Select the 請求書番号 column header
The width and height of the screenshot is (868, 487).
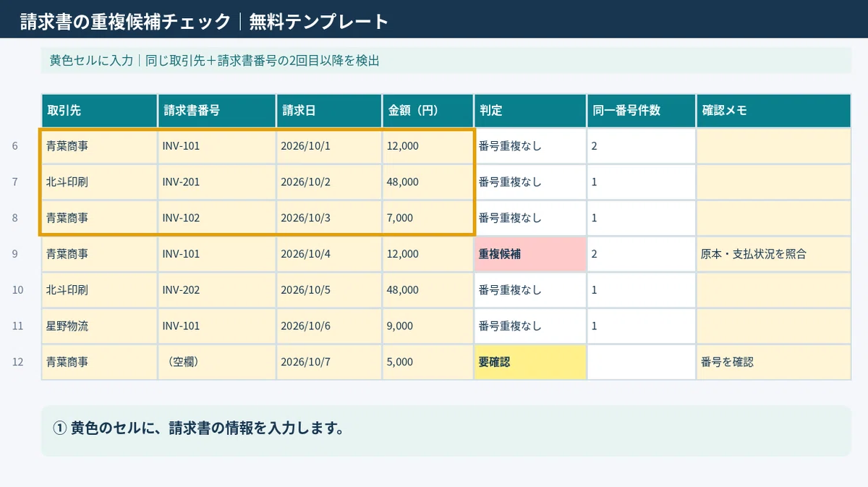(217, 111)
